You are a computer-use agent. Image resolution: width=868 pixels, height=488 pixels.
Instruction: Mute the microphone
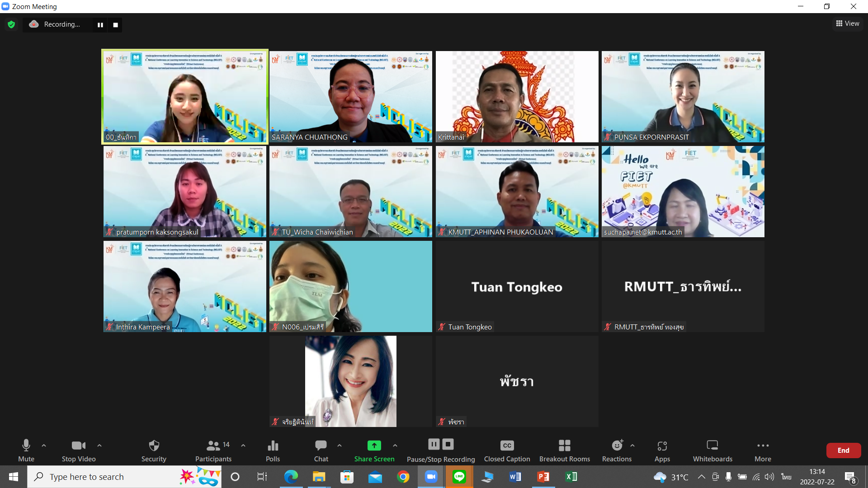click(x=26, y=446)
